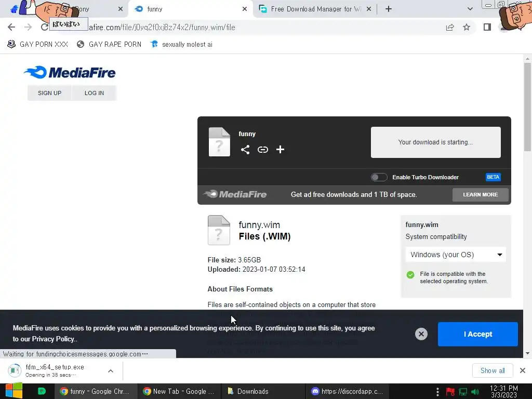This screenshot has height=399, width=532.
Task: Accept cookies with I Accept button
Action: click(478, 334)
